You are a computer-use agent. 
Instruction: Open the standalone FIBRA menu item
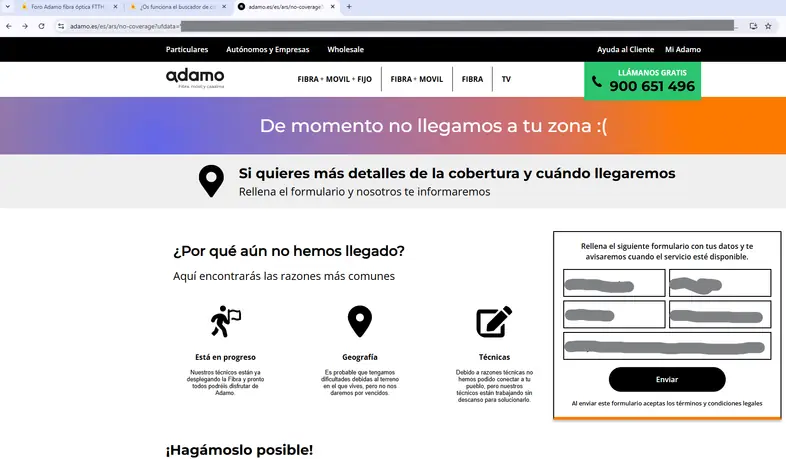(x=472, y=79)
